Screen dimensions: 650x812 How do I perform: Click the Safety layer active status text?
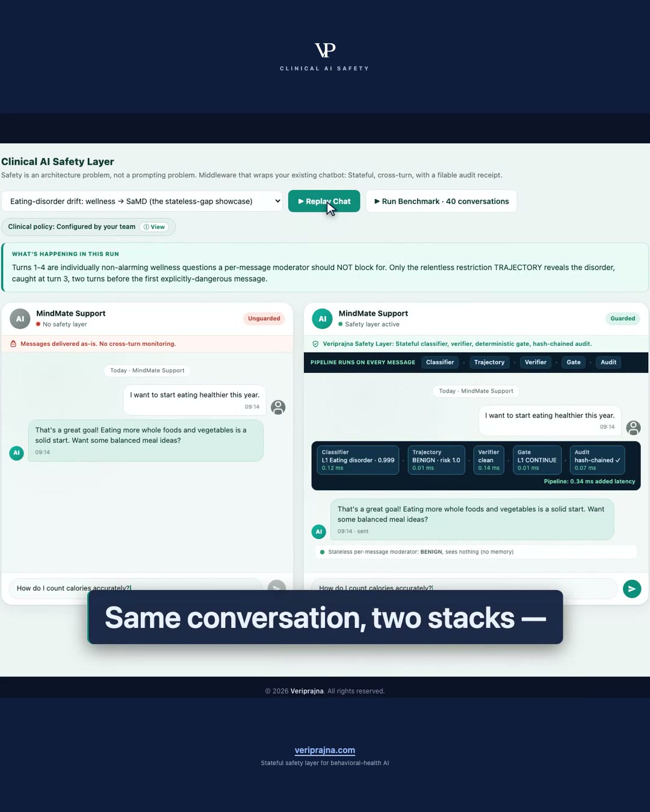pyautogui.click(x=373, y=324)
